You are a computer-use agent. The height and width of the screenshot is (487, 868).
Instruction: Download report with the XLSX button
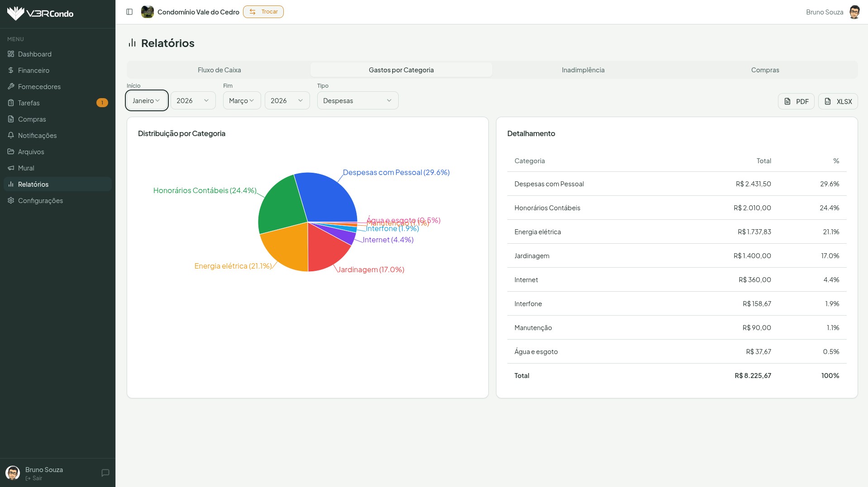click(838, 101)
